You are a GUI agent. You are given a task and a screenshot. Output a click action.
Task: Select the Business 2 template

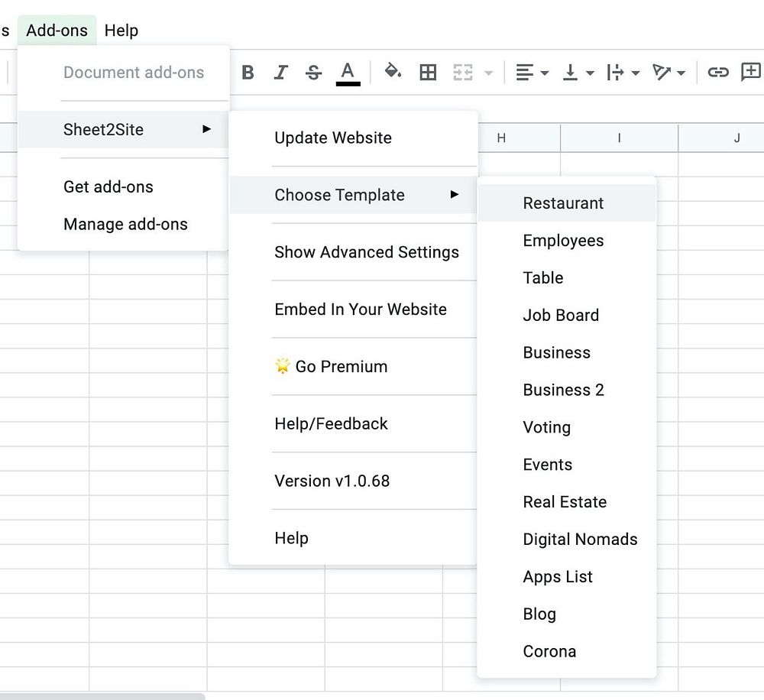tap(567, 390)
